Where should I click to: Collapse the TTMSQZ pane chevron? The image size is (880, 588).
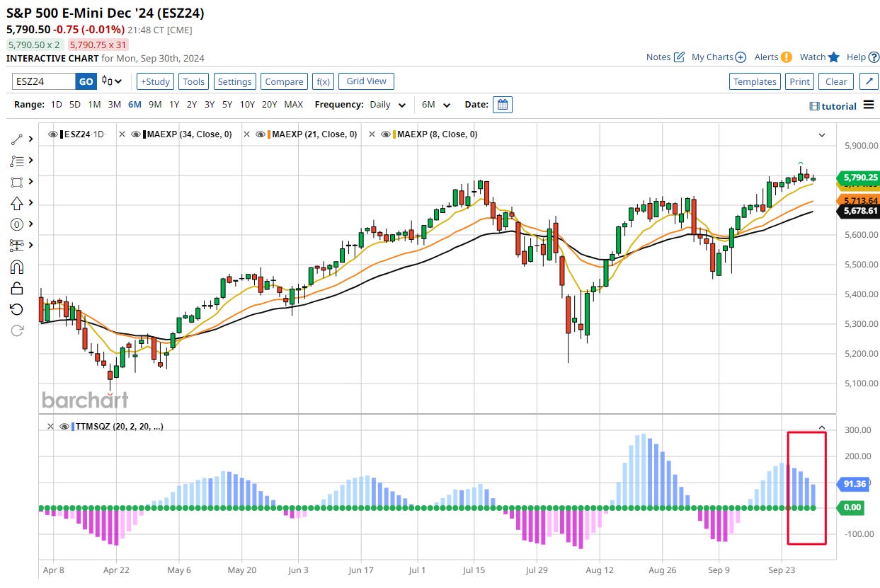tap(822, 427)
